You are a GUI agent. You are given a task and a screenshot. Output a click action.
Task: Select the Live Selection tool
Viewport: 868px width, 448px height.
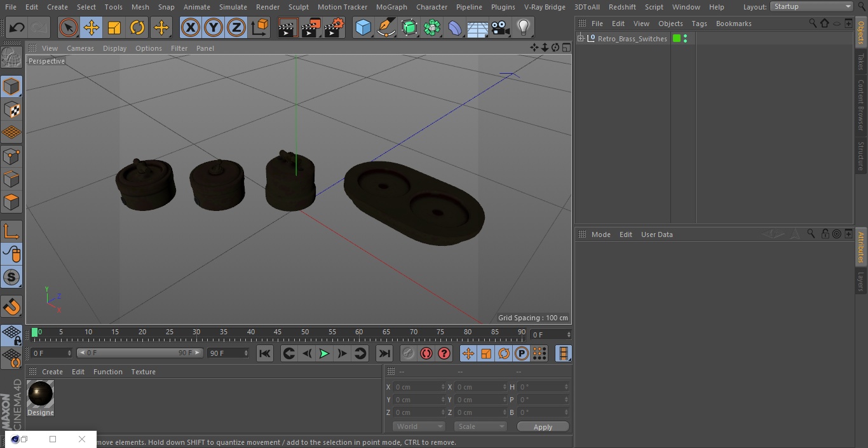click(x=69, y=27)
